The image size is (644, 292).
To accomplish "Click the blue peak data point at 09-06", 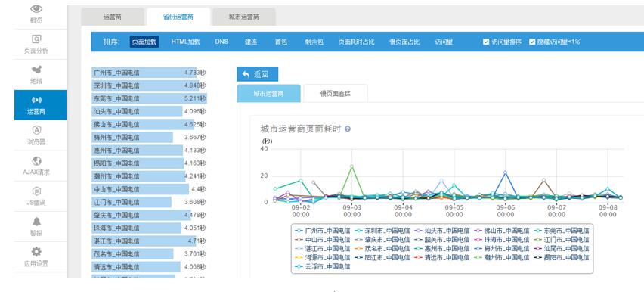I will (505, 172).
